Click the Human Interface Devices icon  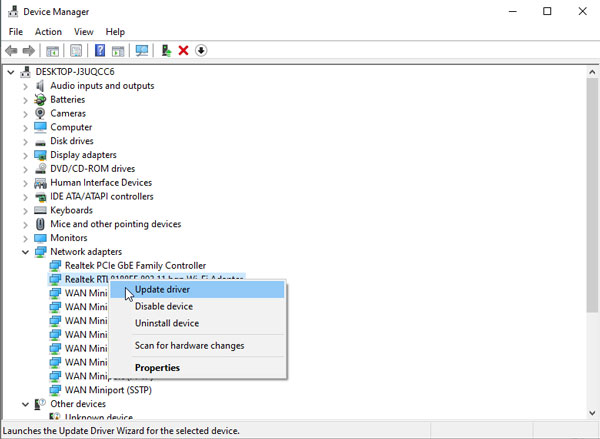(40, 183)
